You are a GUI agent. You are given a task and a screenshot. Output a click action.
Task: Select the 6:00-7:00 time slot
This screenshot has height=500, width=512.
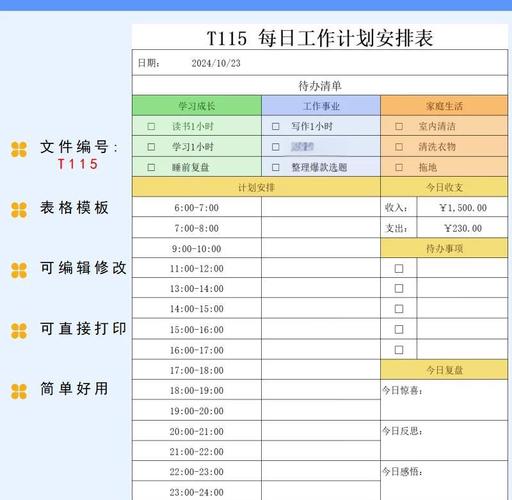197,207
